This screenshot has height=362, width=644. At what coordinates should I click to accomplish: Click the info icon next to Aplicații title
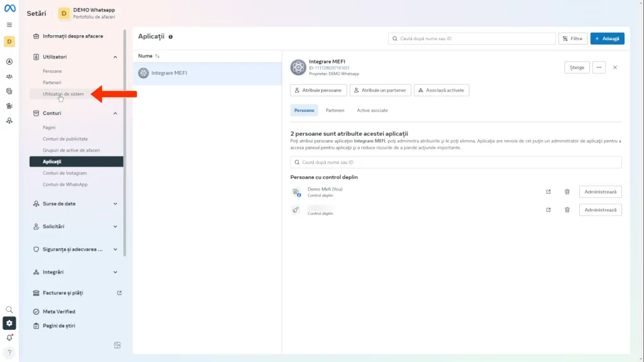pos(170,37)
